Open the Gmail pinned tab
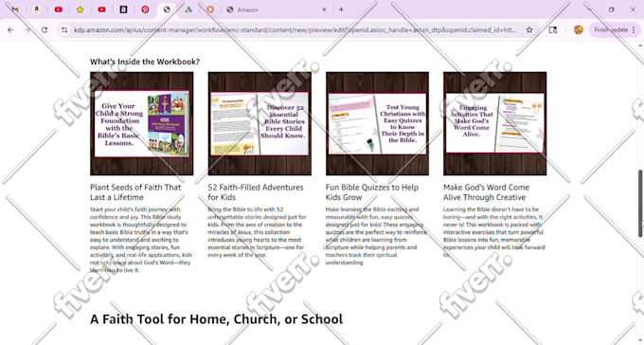644x345 pixels. point(15,9)
